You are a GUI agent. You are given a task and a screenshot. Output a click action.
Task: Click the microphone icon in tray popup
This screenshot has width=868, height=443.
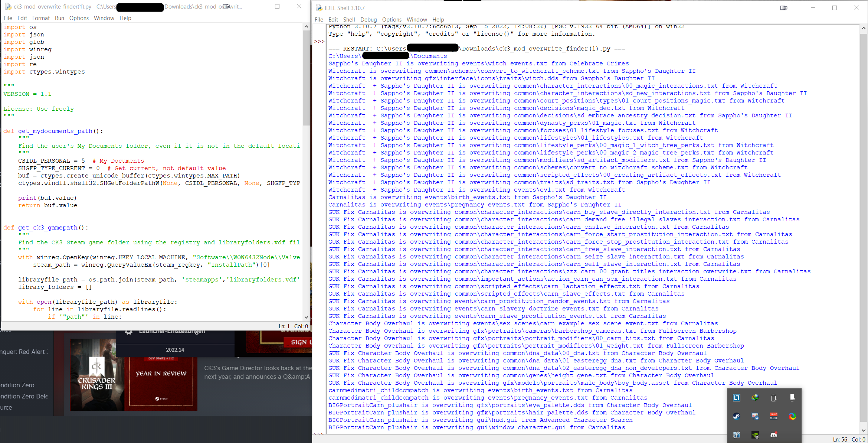pos(792,398)
